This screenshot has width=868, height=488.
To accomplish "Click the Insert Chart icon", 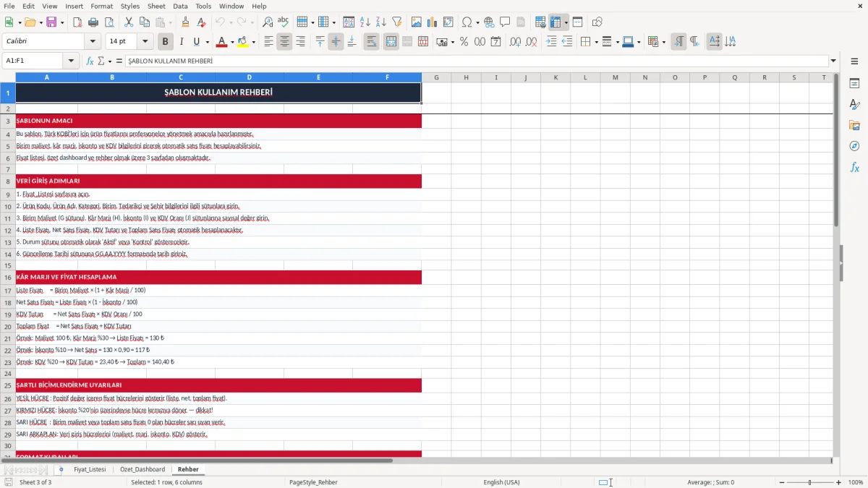I will [432, 22].
